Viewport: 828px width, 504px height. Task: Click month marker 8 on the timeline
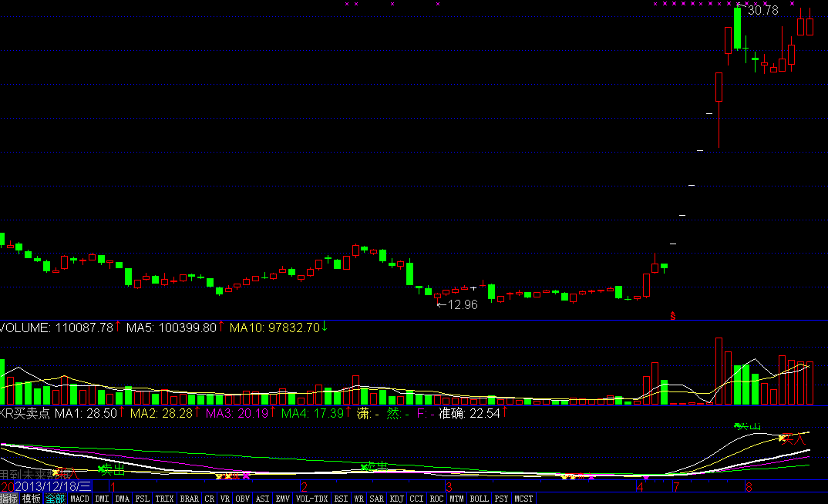748,487
